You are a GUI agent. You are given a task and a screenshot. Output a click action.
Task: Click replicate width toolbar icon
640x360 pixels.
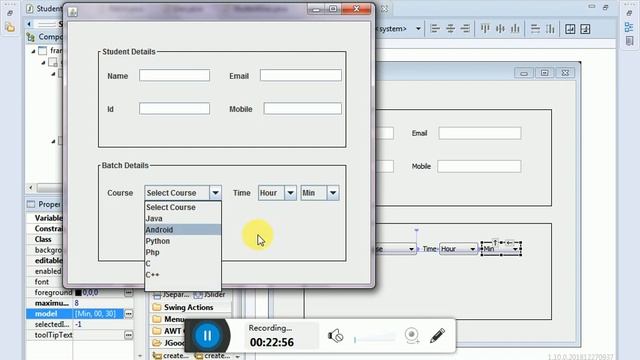tap(570, 29)
